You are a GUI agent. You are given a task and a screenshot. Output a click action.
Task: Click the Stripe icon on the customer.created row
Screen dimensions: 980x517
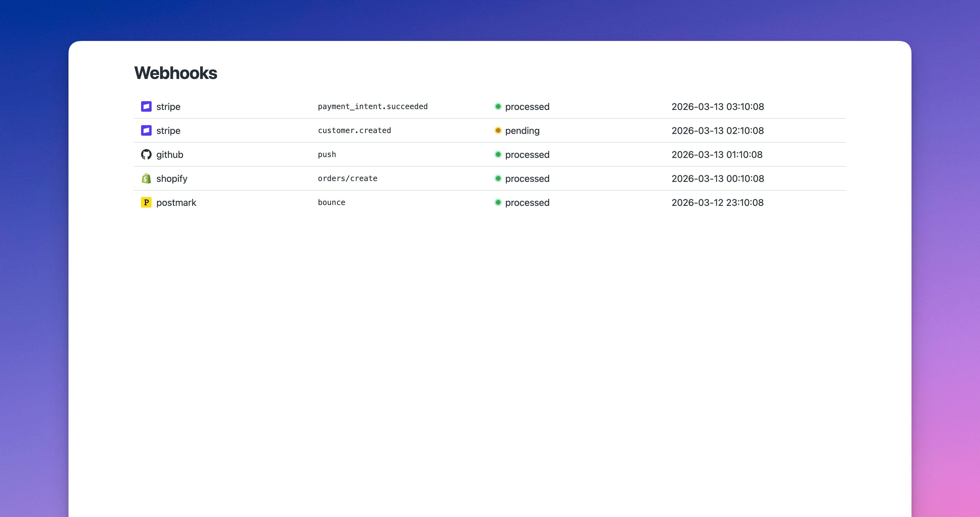point(146,130)
